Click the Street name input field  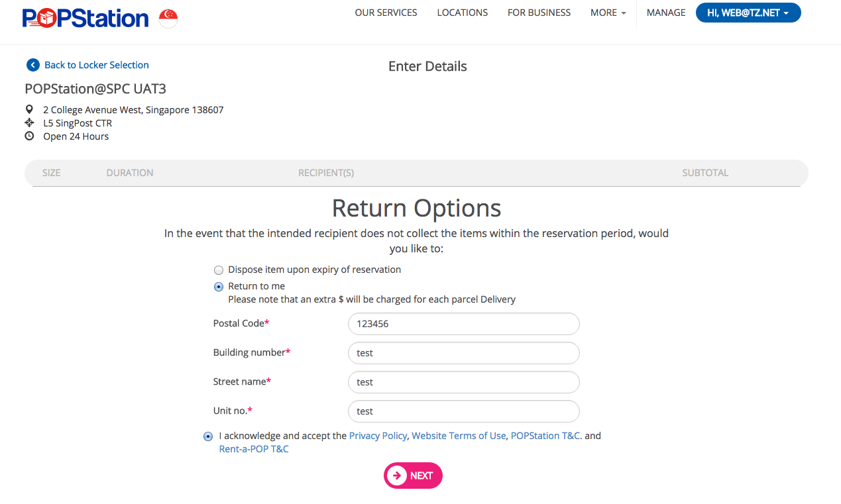(464, 382)
